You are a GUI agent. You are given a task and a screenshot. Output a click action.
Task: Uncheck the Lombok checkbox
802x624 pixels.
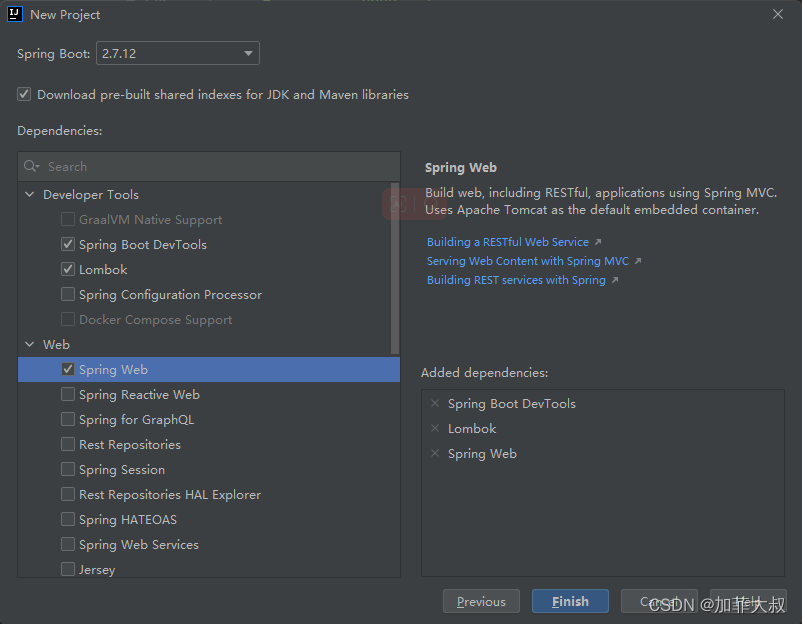point(68,269)
